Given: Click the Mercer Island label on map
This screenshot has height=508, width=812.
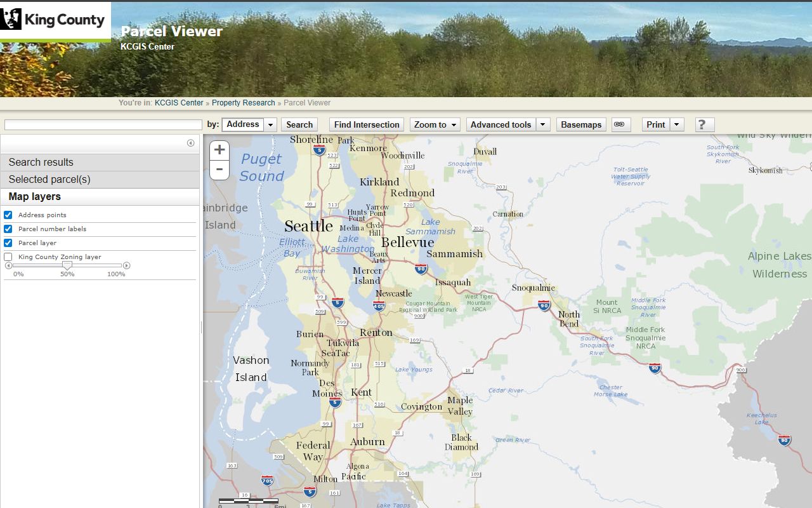Looking at the screenshot, I should 367,276.
